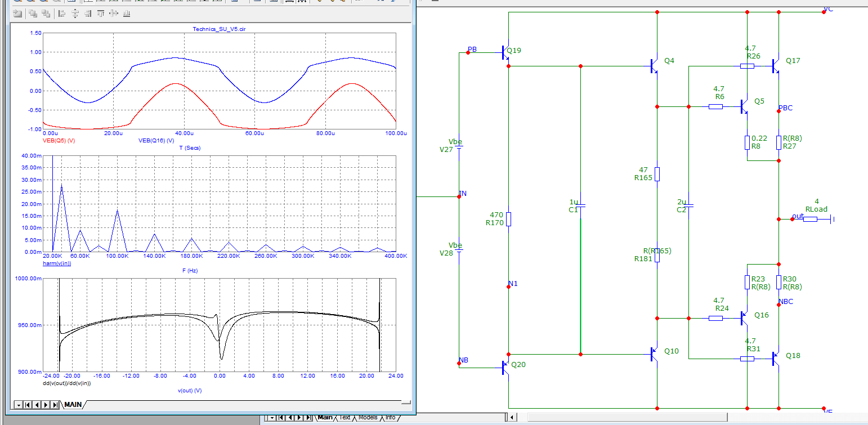Select transistor Q17 in the schematic

[x=775, y=66]
